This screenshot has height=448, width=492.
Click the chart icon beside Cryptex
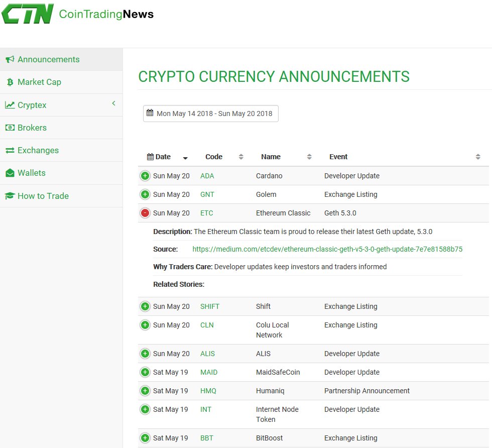click(10, 105)
